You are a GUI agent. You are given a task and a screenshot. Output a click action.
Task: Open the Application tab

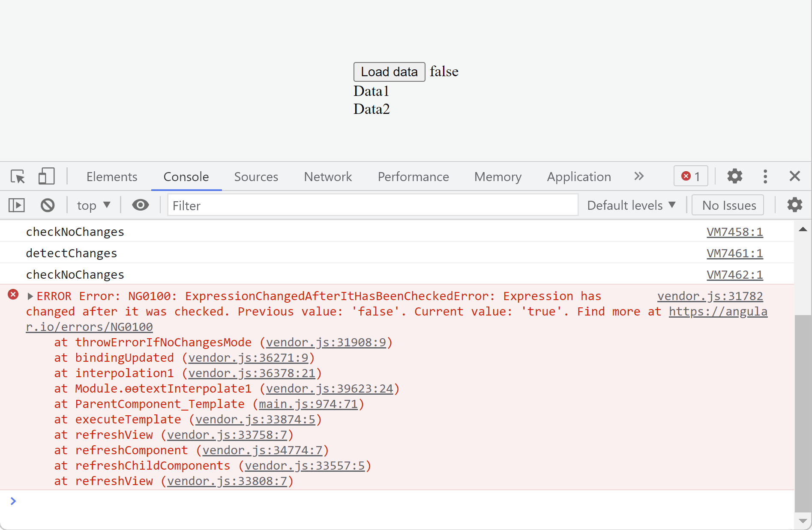click(x=579, y=176)
